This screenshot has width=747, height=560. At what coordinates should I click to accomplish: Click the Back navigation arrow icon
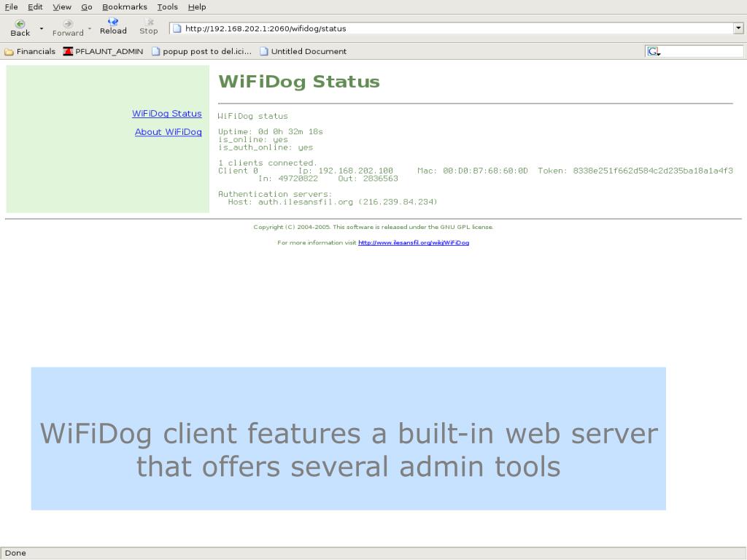20,23
